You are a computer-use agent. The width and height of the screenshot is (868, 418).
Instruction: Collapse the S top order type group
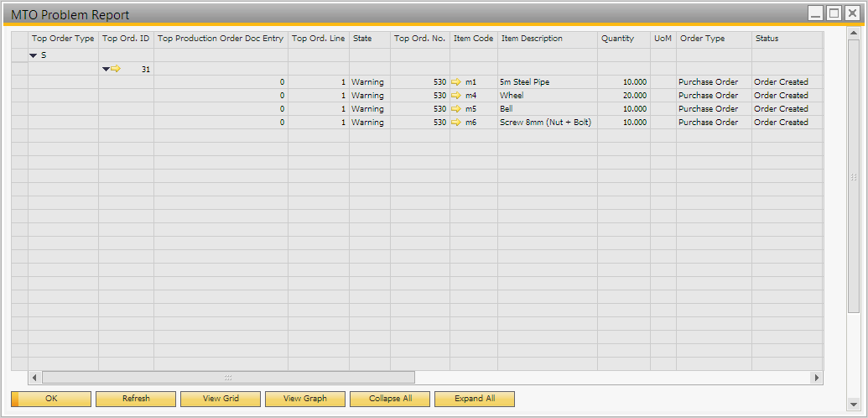(34, 55)
